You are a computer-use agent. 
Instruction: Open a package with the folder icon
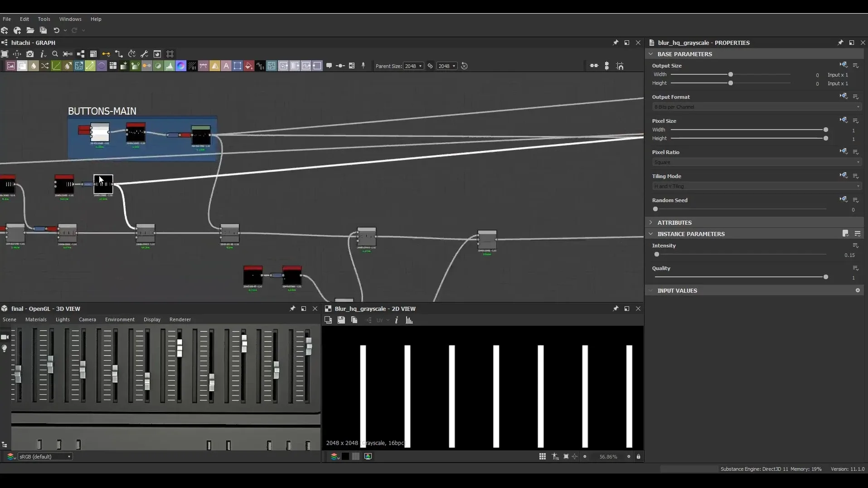[30, 30]
